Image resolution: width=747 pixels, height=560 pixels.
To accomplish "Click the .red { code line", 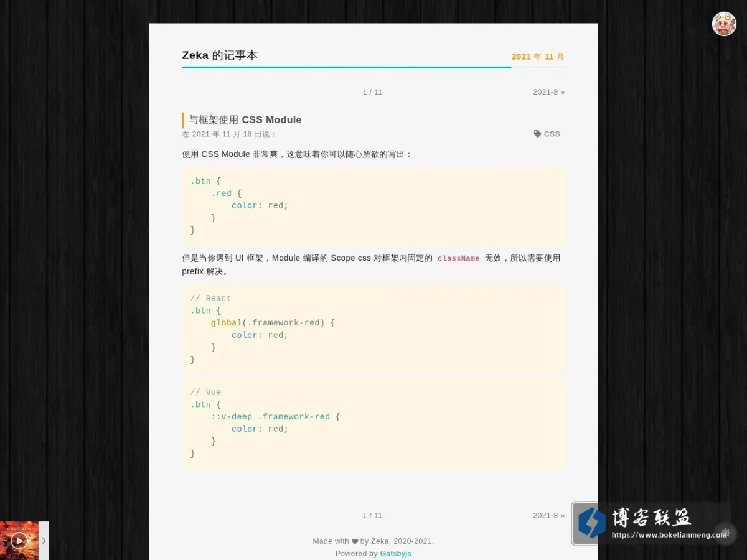I will point(226,194).
